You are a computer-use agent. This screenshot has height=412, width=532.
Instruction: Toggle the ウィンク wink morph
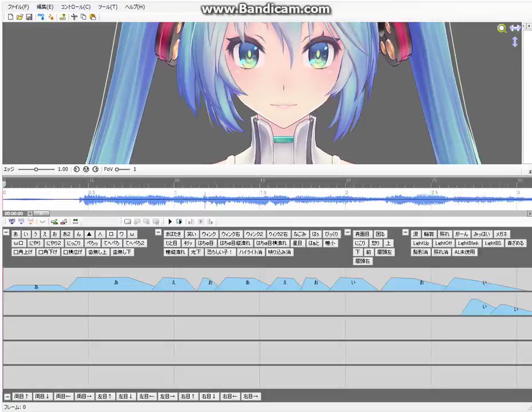[209, 234]
